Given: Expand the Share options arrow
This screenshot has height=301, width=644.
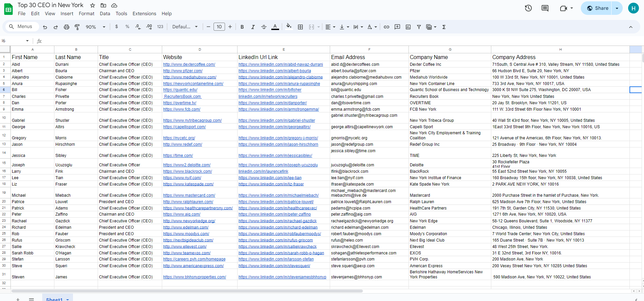Looking at the screenshot, I should click(617, 8).
